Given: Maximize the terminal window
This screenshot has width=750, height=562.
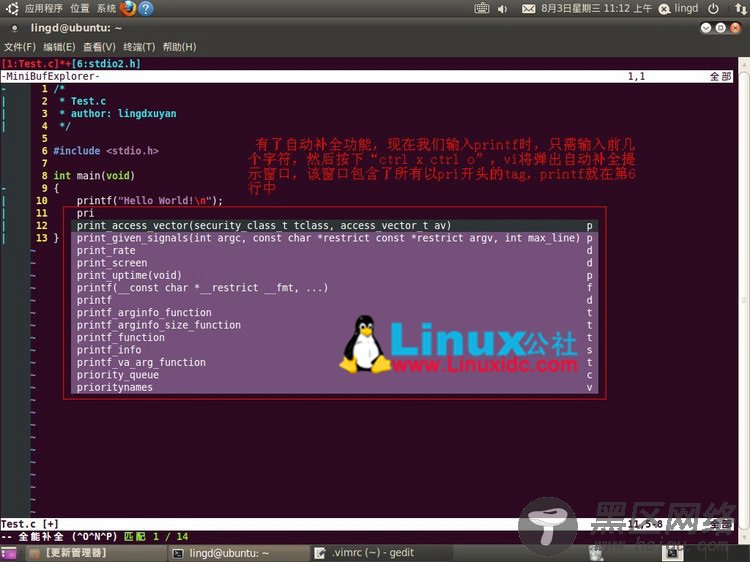Looking at the screenshot, I should [x=720, y=28].
